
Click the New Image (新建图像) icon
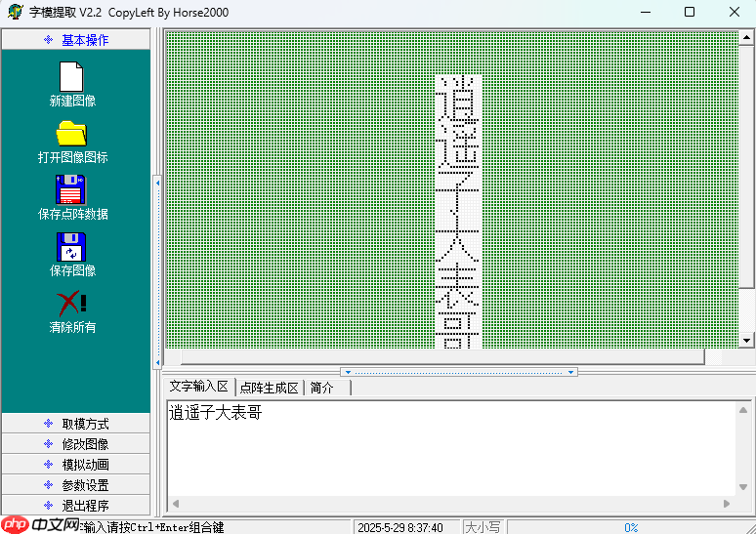tap(72, 77)
